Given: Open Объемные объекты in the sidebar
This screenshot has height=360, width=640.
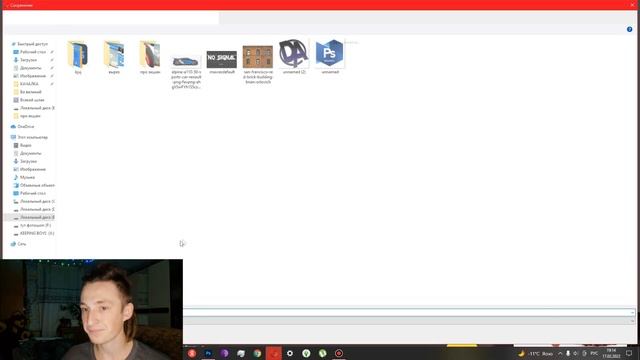Looking at the screenshot, I should pyautogui.click(x=34, y=185).
